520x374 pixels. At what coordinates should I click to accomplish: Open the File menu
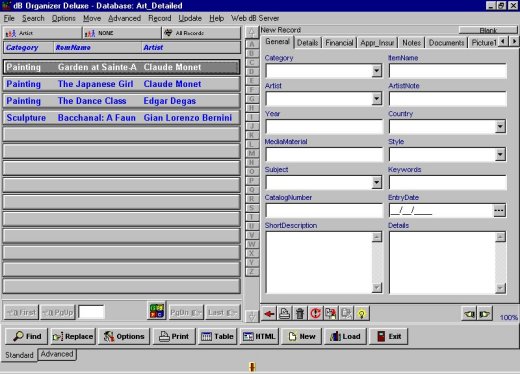(x=9, y=18)
